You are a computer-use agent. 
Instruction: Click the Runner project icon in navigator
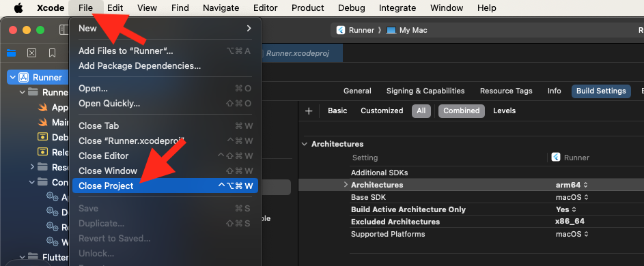pos(23,77)
